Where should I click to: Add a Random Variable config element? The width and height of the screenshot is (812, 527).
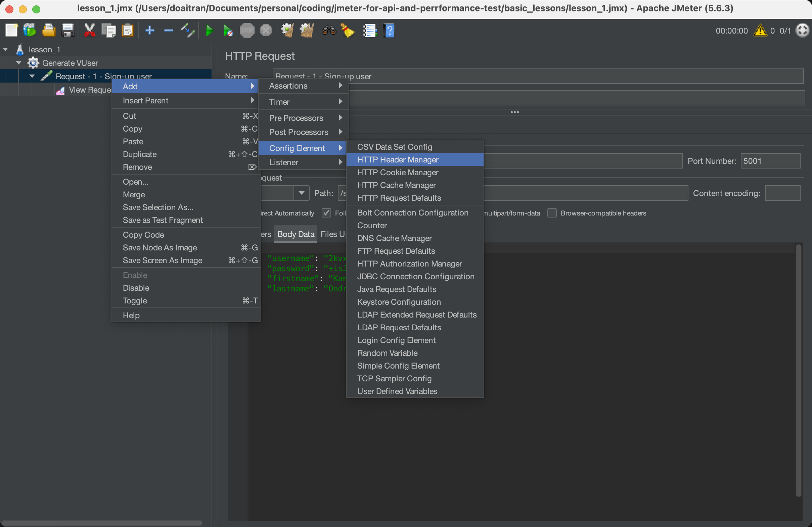pyautogui.click(x=415, y=353)
